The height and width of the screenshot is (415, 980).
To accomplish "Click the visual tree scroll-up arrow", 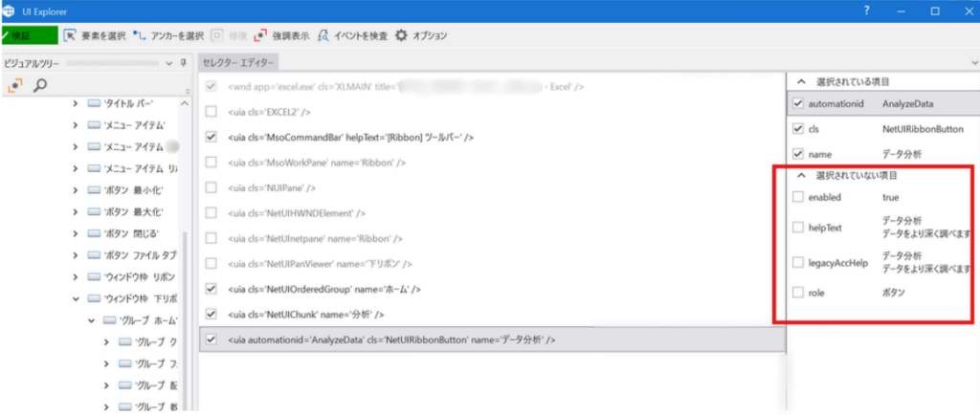I will [x=184, y=103].
